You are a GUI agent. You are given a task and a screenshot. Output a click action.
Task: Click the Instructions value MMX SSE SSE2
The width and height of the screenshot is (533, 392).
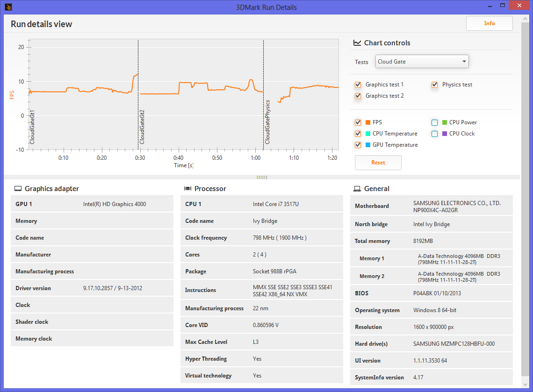tap(292, 291)
